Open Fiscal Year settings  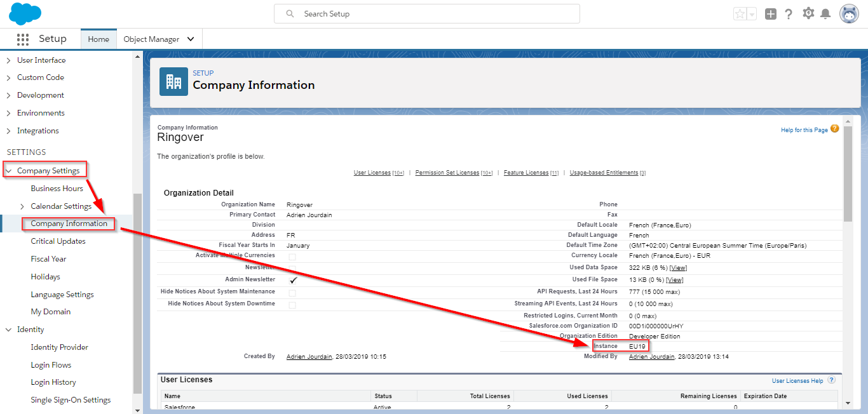coord(48,259)
